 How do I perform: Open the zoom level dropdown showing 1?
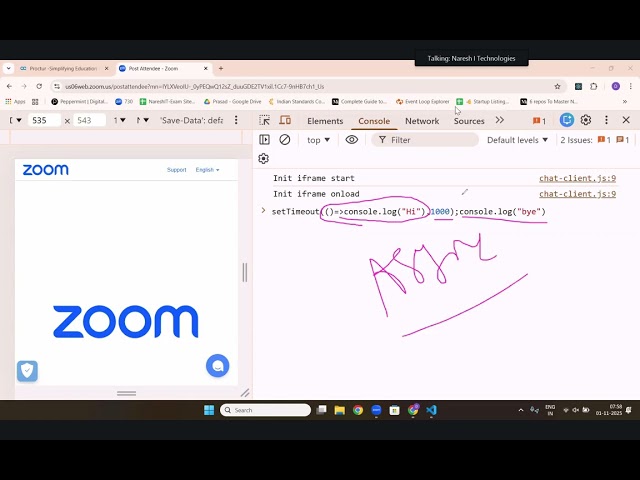119,120
